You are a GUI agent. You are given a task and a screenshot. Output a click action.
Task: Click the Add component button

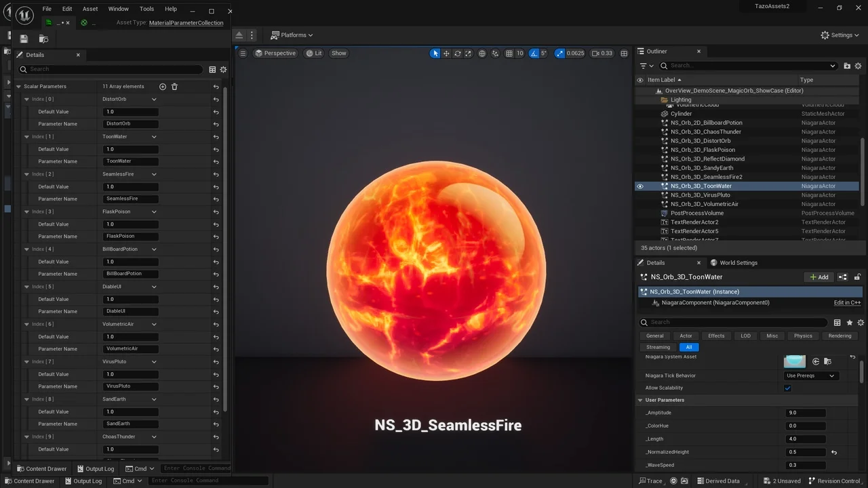pos(819,277)
